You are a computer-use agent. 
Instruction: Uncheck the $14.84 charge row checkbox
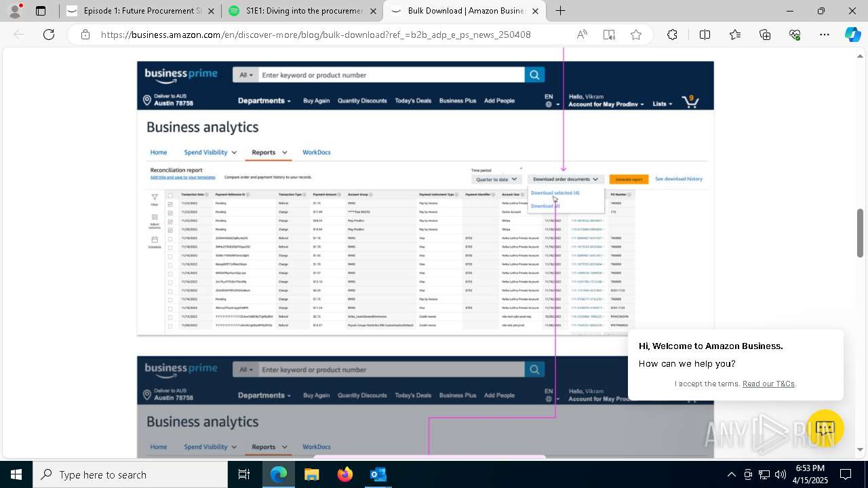[170, 230]
